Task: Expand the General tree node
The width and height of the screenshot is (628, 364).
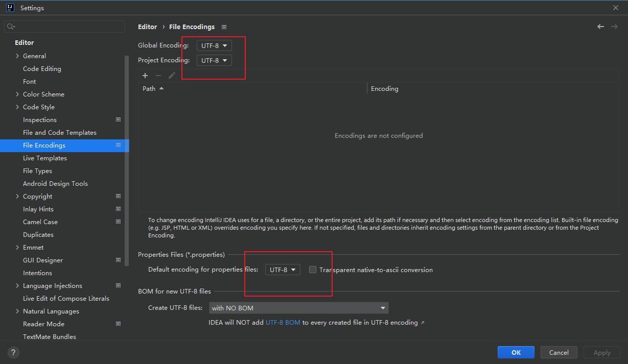Action: click(x=17, y=56)
